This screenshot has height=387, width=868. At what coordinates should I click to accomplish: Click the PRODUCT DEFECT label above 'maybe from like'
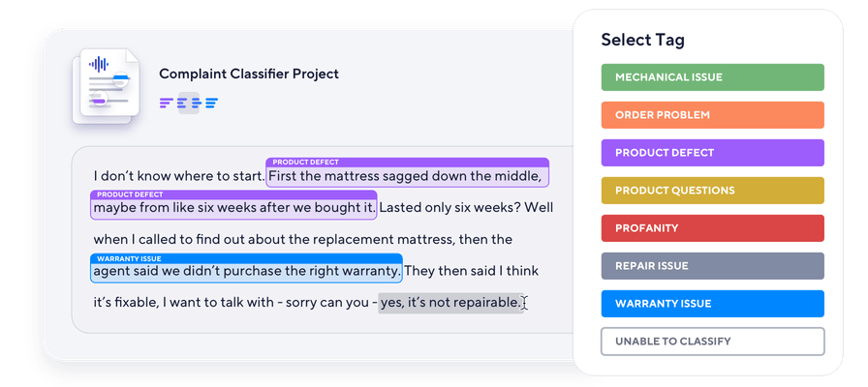tap(130, 194)
